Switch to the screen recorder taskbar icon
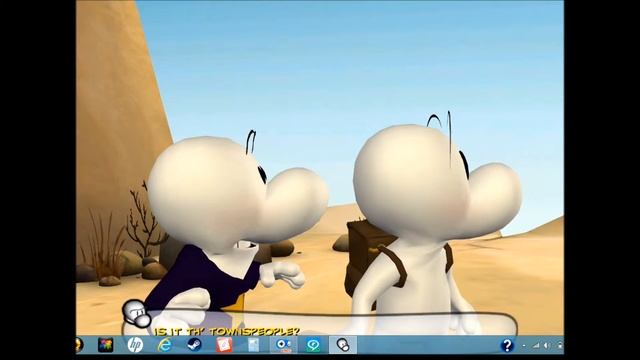Screen dimensions: 640x360 tap(283, 345)
